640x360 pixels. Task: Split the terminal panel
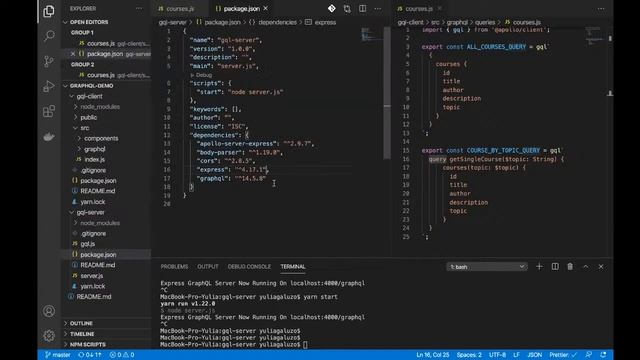(x=555, y=267)
